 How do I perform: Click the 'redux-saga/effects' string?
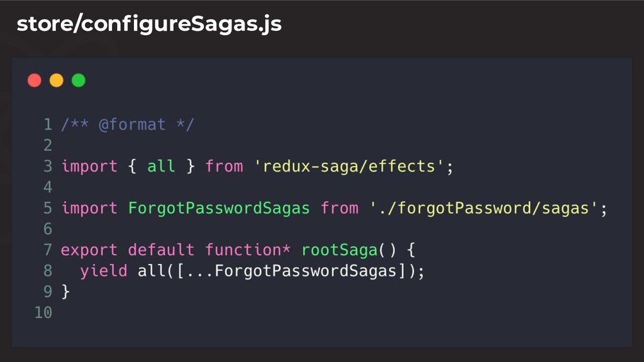348,166
